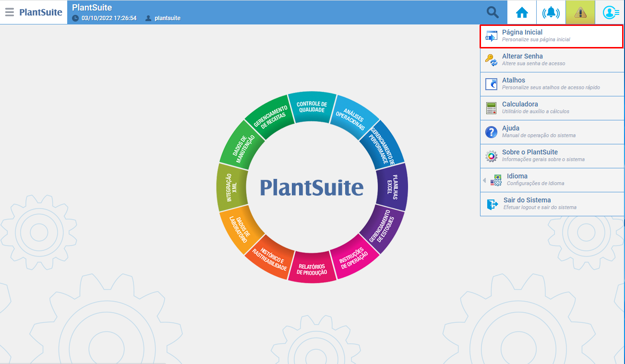Click 'Personalize sua página inicial' description
The height and width of the screenshot is (364, 625).
point(536,40)
